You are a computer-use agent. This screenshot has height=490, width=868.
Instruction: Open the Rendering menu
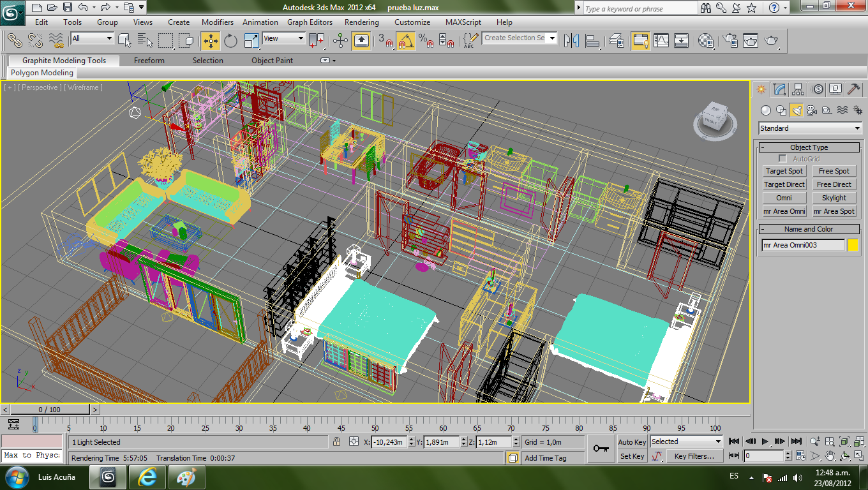[x=362, y=22]
